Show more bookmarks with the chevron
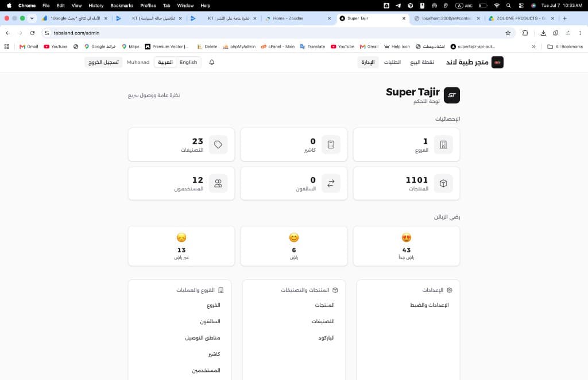 [533, 47]
